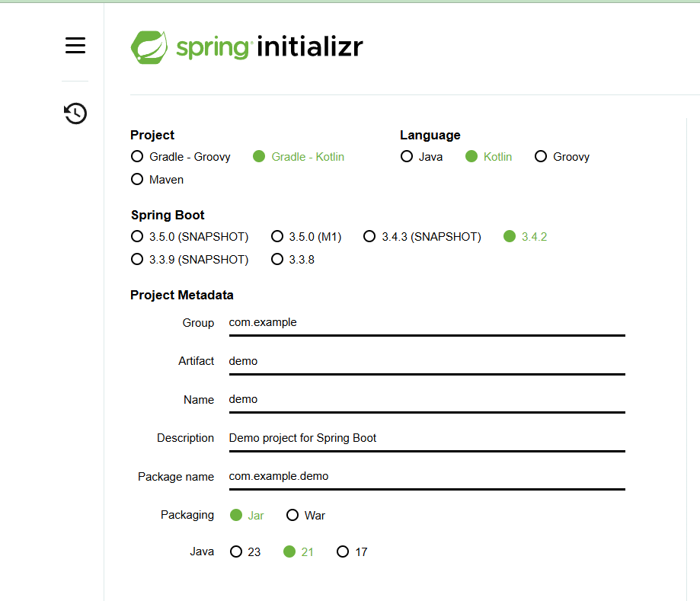Click the Package name input field

tap(427, 475)
